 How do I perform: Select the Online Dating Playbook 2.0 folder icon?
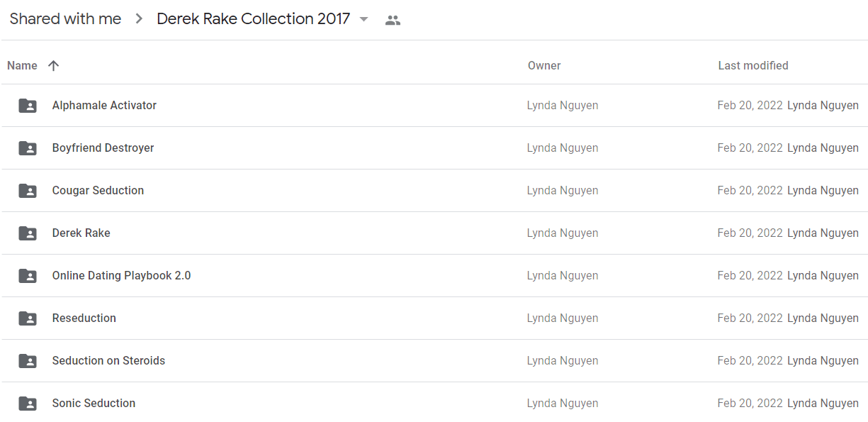(28, 276)
